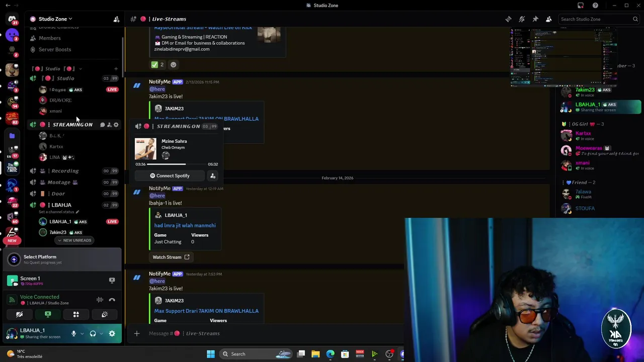This screenshot has height=362, width=644.
Task: Toggle notification settings bell in header
Action: click(522, 19)
